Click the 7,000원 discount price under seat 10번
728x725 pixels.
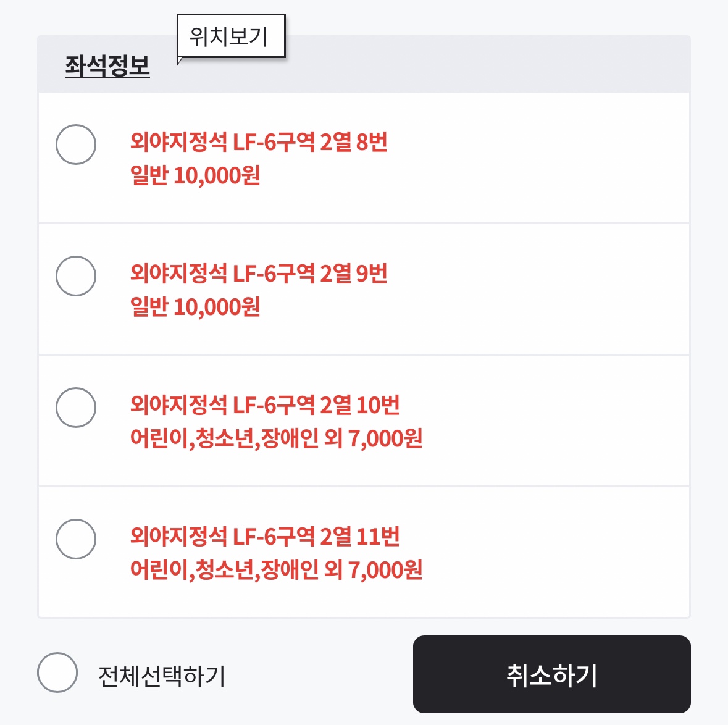[x=385, y=438]
